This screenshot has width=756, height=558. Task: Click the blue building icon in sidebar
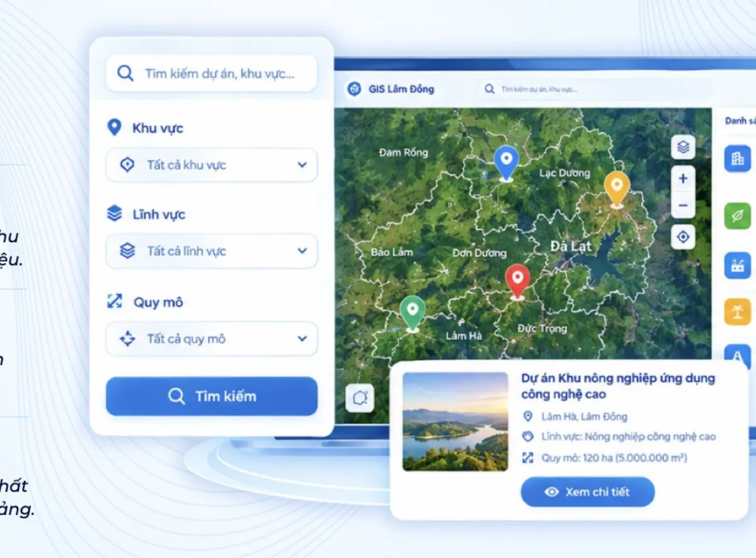737,158
